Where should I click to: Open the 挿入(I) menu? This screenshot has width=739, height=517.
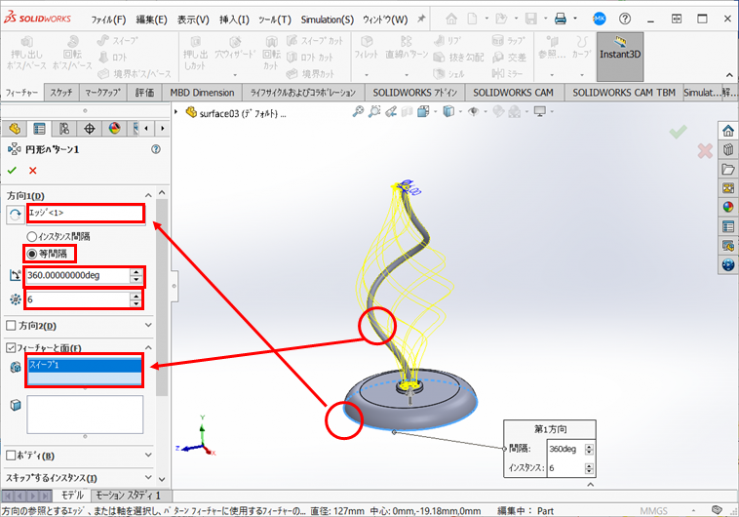pyautogui.click(x=234, y=19)
